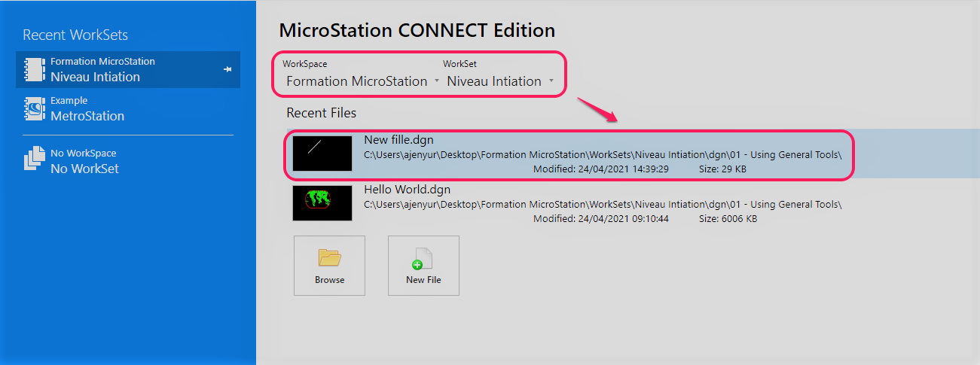980x365 pixels.
Task: Click the New File page icon
Action: (422, 258)
